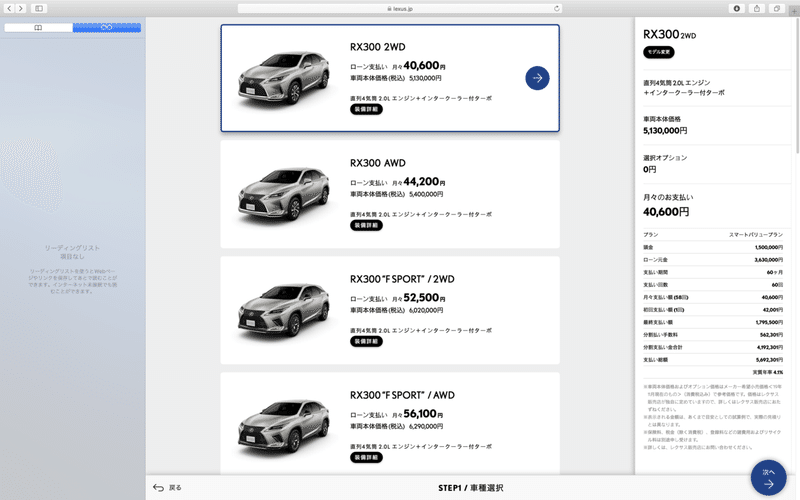Reload the page using the refresh icon
Screen dimensions: 800x500
pos(557,8)
